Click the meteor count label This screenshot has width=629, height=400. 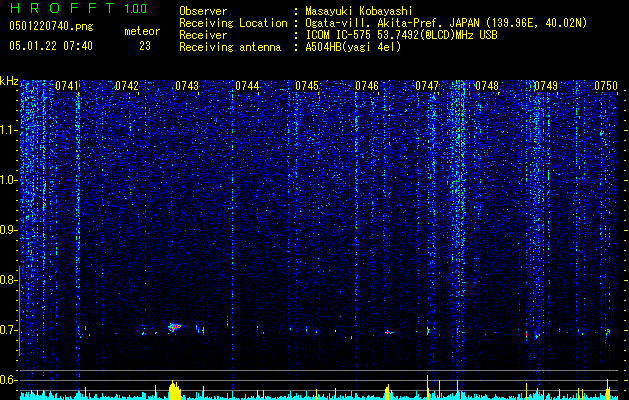tap(142, 31)
